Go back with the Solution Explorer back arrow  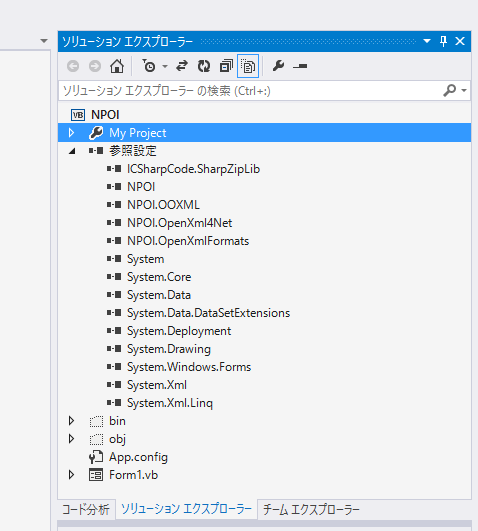pyautogui.click(x=73, y=66)
